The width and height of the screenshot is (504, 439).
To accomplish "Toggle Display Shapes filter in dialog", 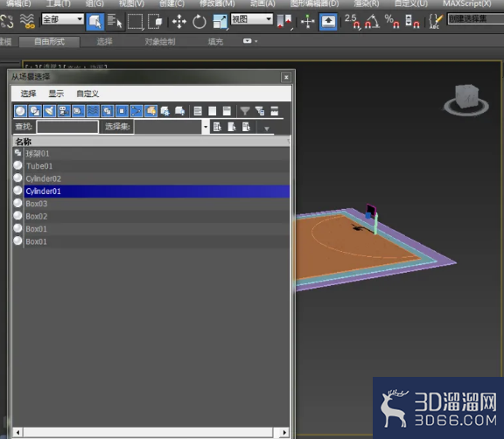I will pyautogui.click(x=35, y=111).
